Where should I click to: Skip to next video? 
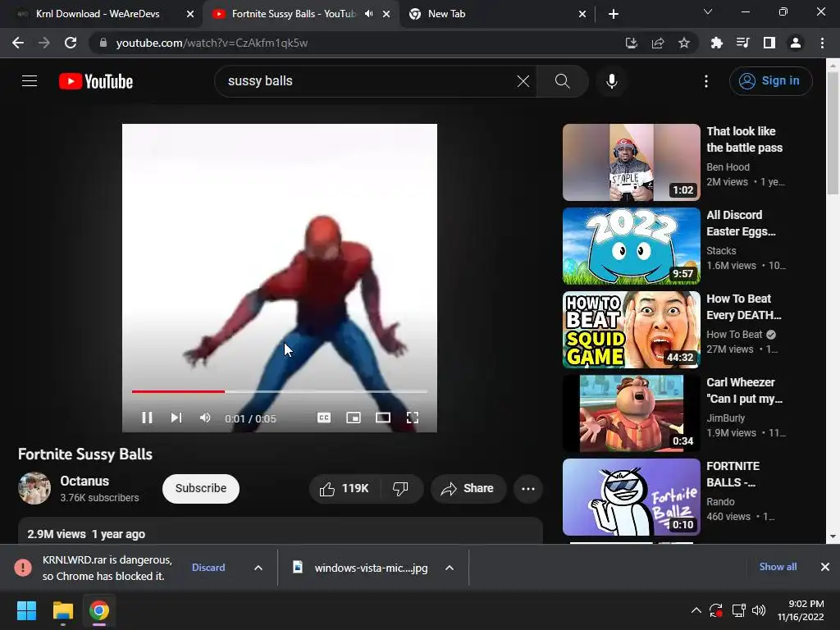(176, 418)
